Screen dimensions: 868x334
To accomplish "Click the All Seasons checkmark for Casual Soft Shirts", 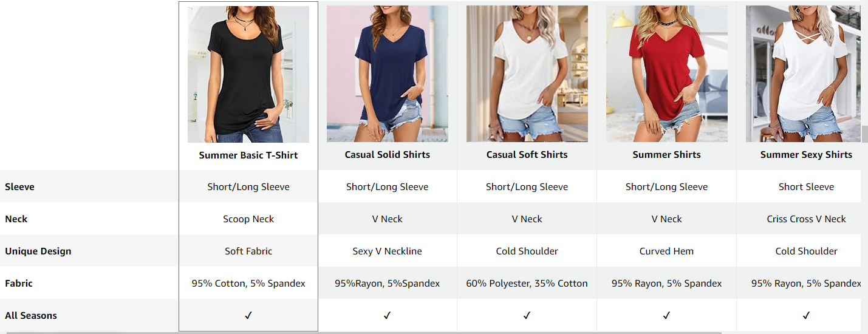I will pyautogui.click(x=527, y=315).
